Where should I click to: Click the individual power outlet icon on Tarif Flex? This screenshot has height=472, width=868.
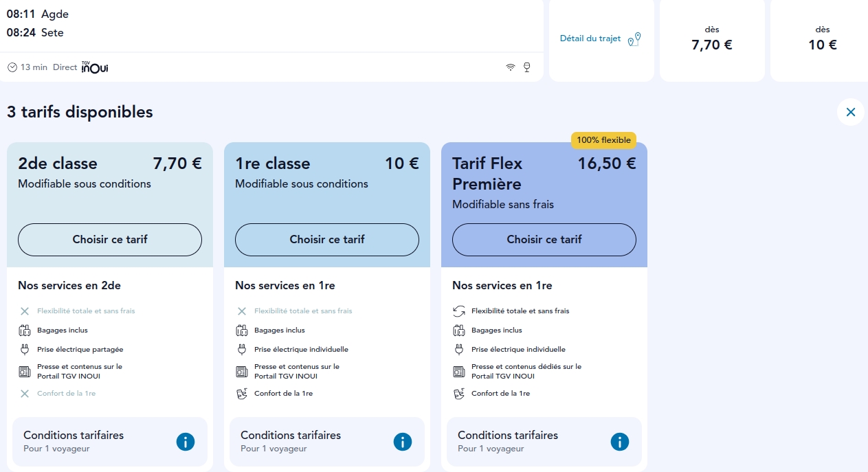pyautogui.click(x=458, y=348)
